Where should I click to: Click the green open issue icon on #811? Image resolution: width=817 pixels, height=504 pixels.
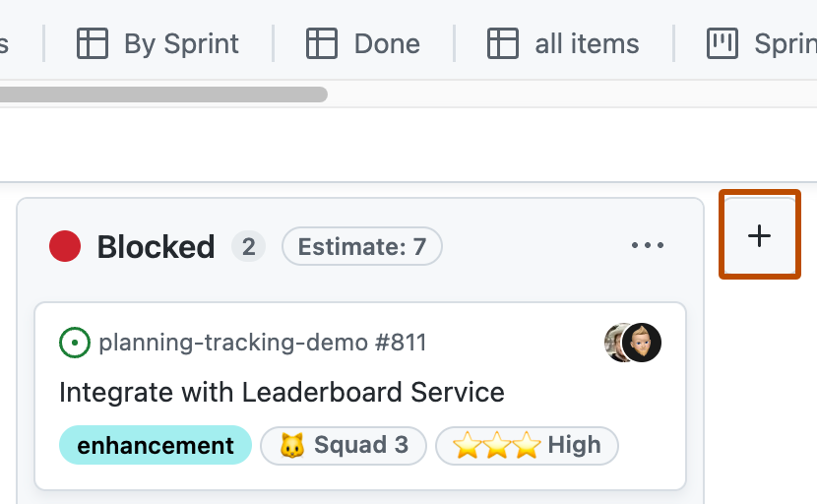[75, 343]
